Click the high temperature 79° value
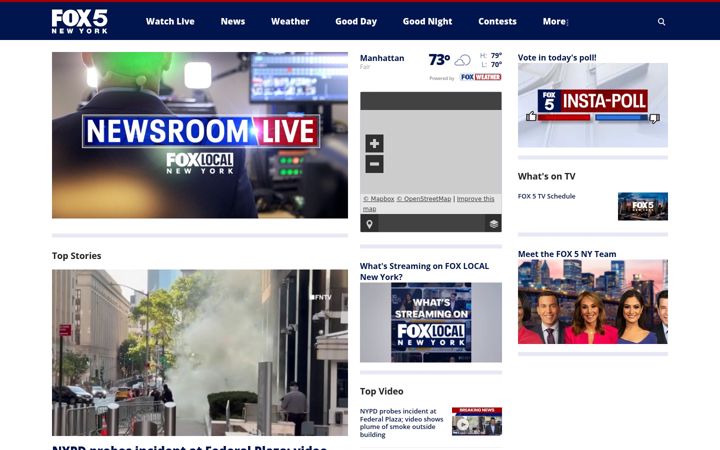 pos(496,56)
